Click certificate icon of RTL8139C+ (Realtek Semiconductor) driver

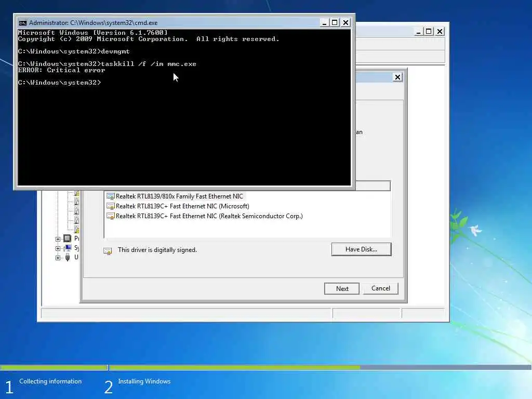[110, 216]
